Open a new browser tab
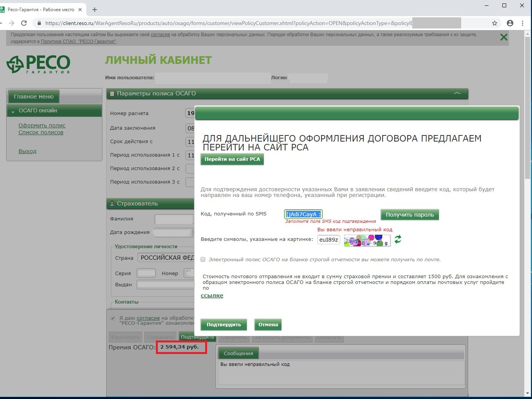 (95, 10)
